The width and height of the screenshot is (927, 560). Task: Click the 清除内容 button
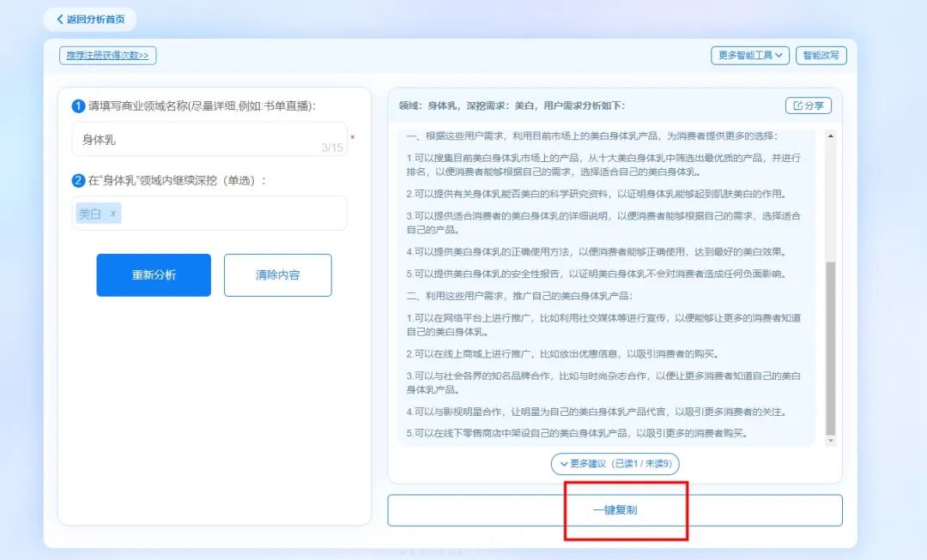coord(277,275)
